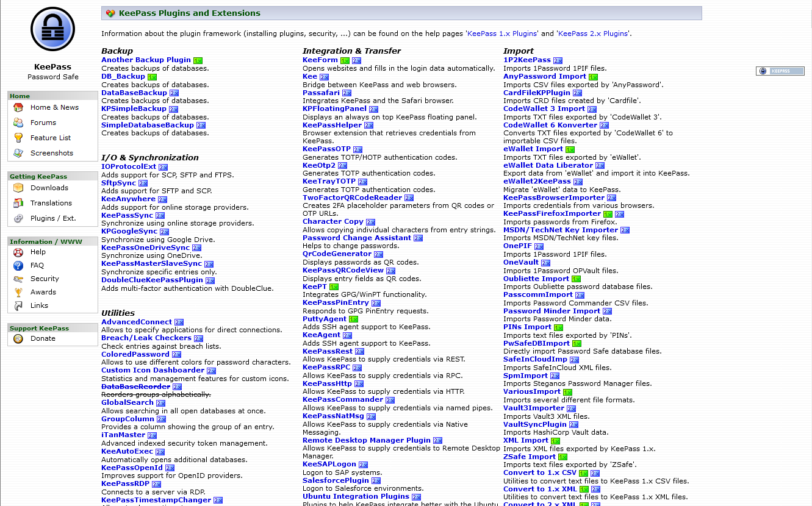Open the eWallet Data Liberator link

point(548,165)
